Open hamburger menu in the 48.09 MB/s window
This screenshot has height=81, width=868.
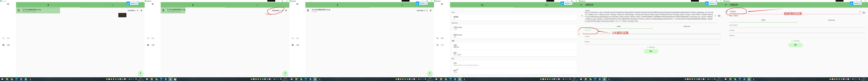pyautogui.click(x=153, y=4)
